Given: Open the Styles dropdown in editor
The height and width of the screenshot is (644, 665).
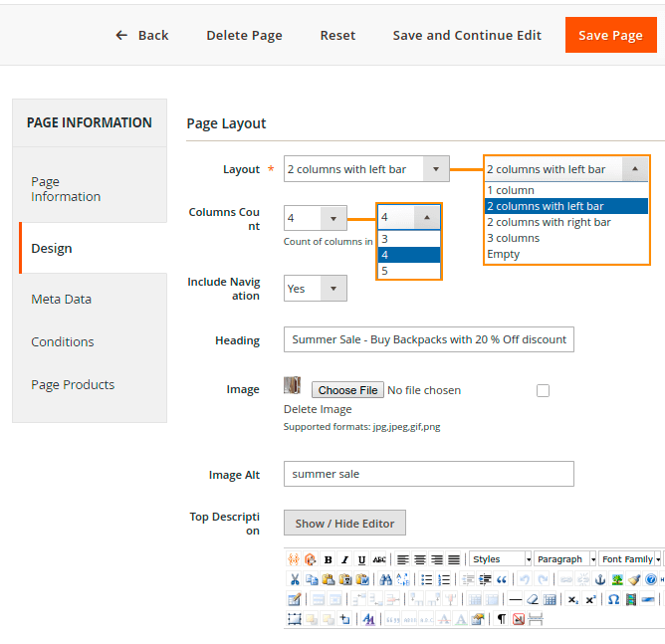Looking at the screenshot, I should [x=500, y=559].
